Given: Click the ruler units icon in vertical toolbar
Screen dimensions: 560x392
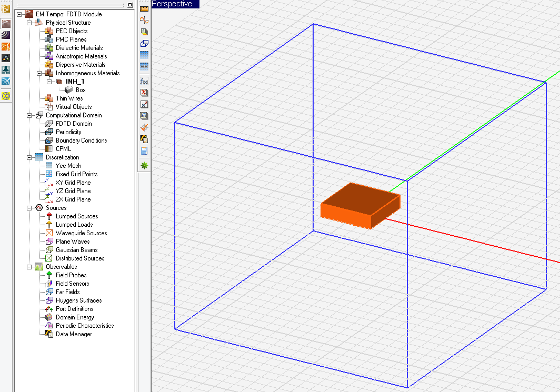Looking at the screenshot, I should [144, 8].
